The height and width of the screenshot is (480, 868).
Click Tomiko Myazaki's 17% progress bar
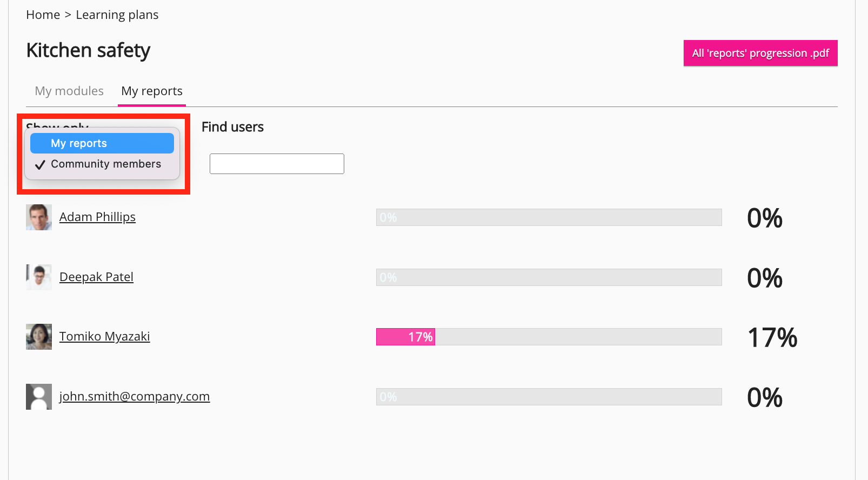coord(549,337)
